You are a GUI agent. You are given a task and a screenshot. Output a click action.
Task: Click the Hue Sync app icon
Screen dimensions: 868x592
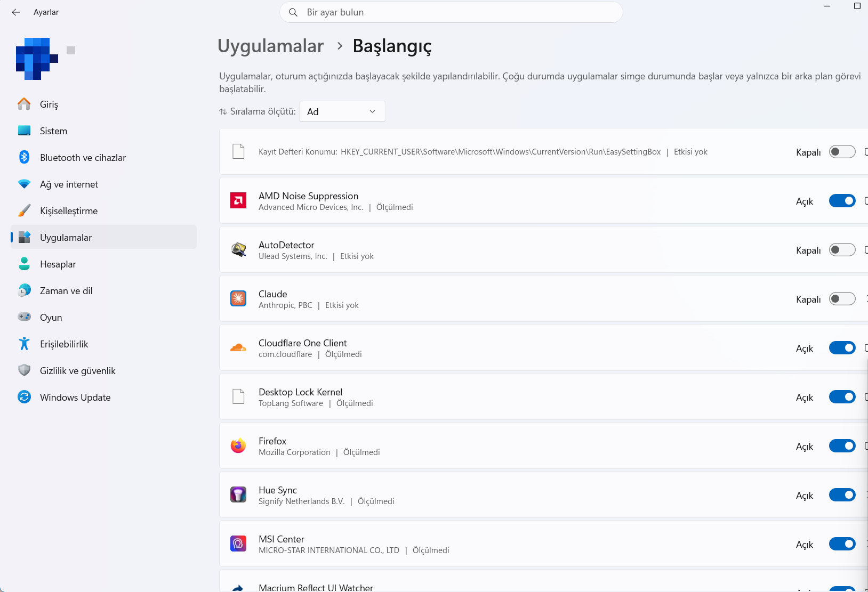[x=238, y=494]
